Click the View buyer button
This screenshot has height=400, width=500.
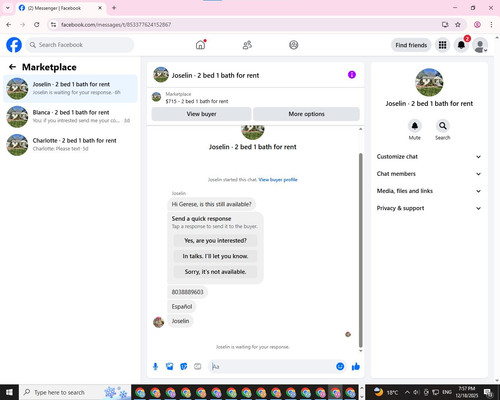pos(201,114)
